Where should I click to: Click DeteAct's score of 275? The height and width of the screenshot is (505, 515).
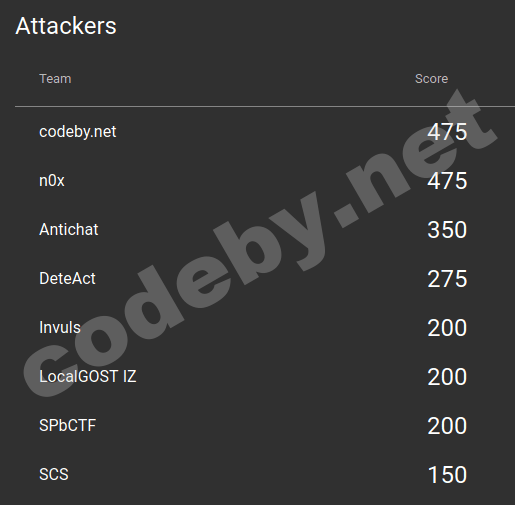click(447, 279)
